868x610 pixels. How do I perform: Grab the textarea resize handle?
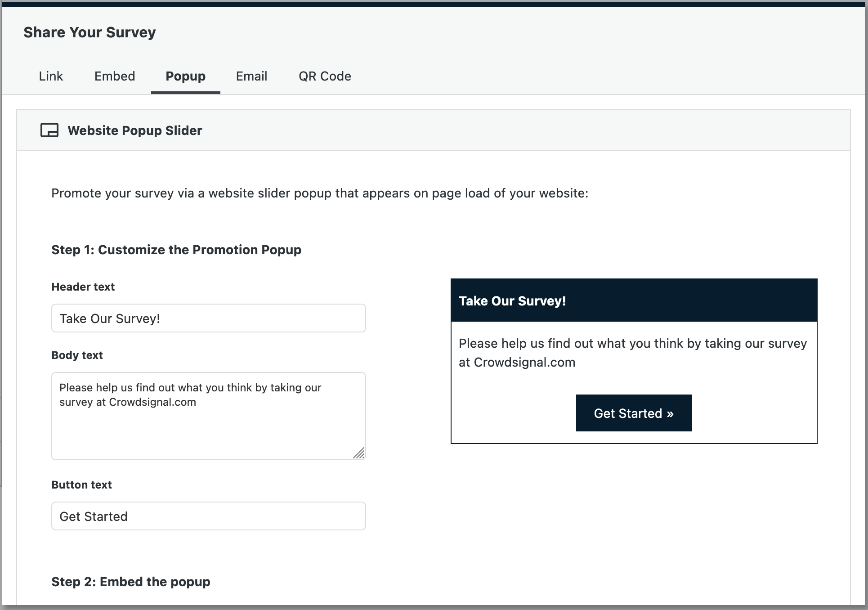tap(359, 453)
